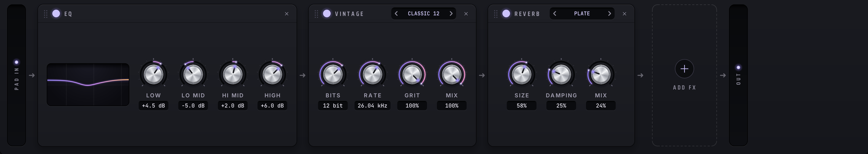Click the VINTAGE MIX 100% value field

click(x=451, y=106)
